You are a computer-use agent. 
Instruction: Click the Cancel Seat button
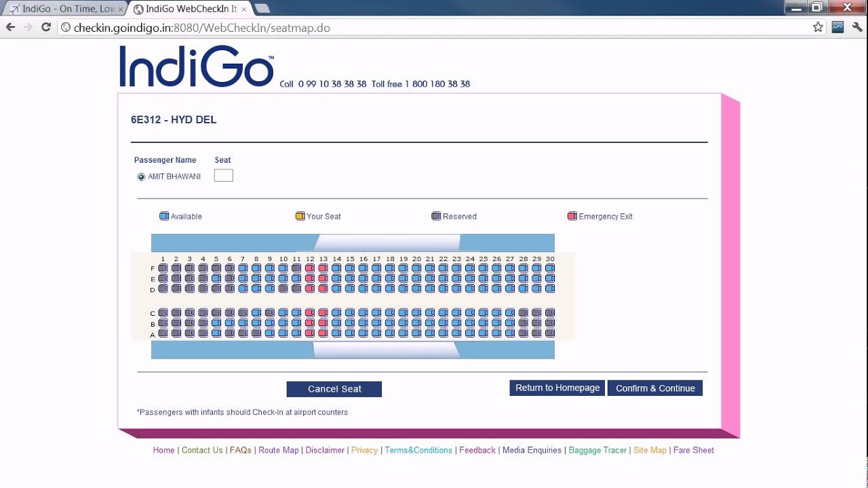(x=334, y=389)
